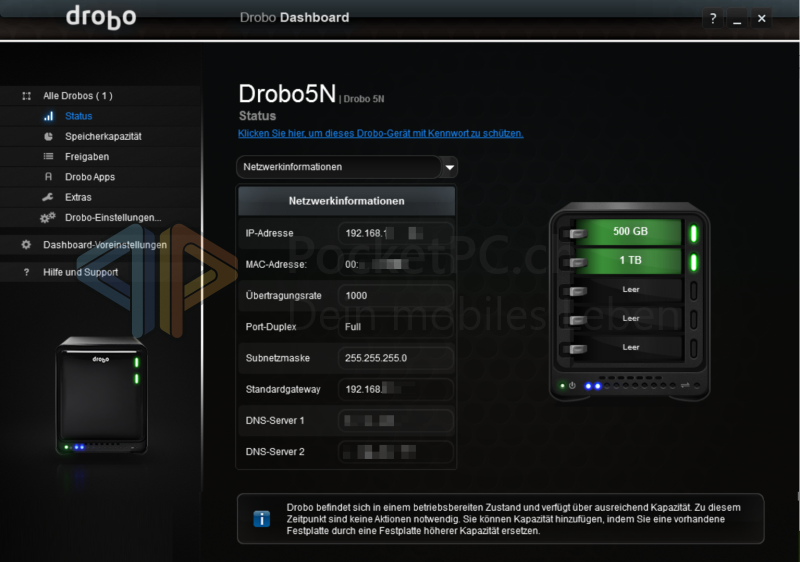Open Dashboard-Voreinstellungen

pos(105,245)
